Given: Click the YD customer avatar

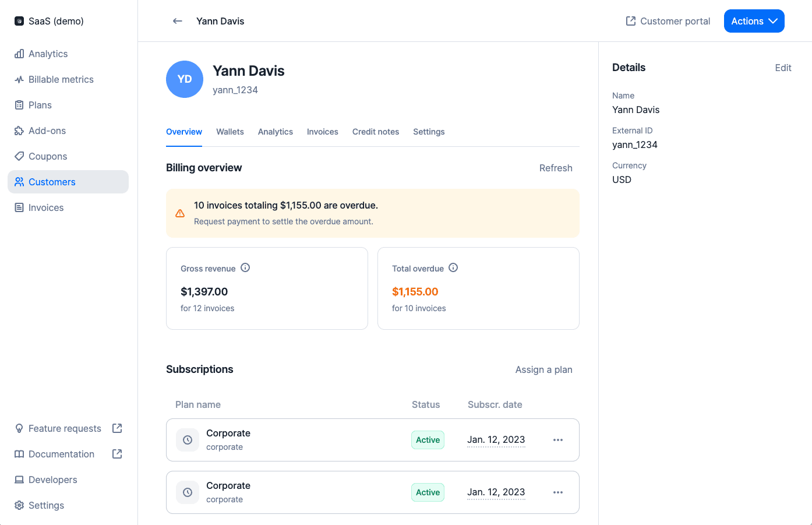Looking at the screenshot, I should point(185,79).
